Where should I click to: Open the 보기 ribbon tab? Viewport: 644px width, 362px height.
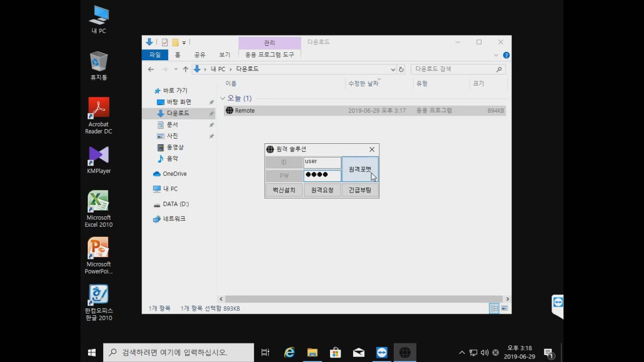pos(224,55)
